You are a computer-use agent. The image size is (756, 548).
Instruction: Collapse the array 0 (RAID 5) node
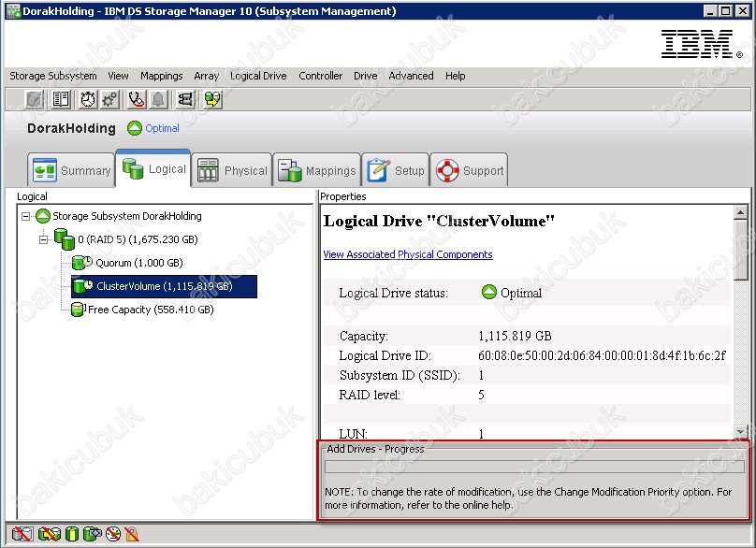pos(43,239)
